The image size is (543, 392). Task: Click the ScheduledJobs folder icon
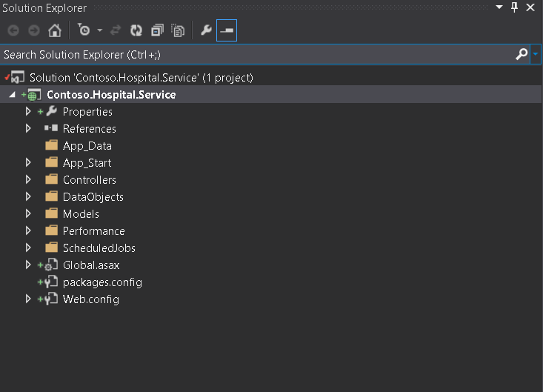[52, 248]
